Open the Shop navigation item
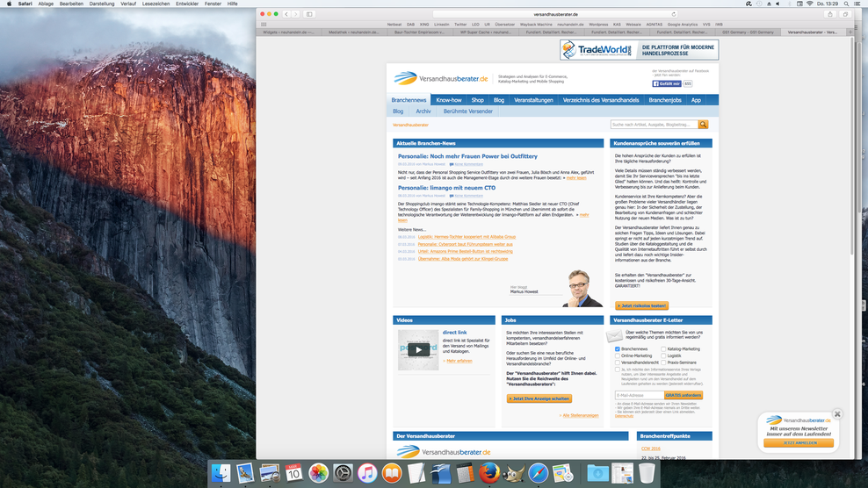The width and height of the screenshot is (868, 488). click(x=477, y=100)
